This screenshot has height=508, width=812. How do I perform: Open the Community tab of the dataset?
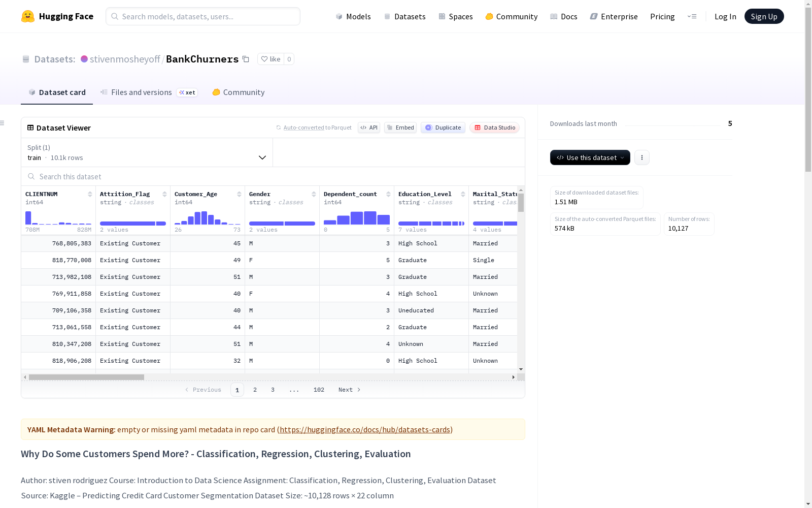coord(239,92)
